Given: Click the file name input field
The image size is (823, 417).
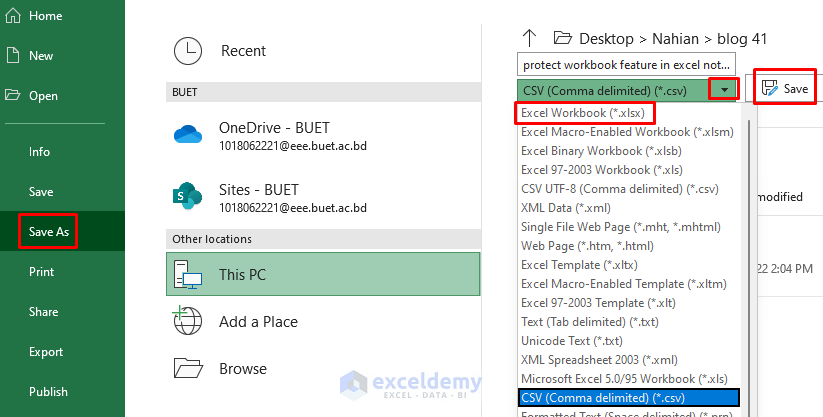Looking at the screenshot, I should point(626,65).
